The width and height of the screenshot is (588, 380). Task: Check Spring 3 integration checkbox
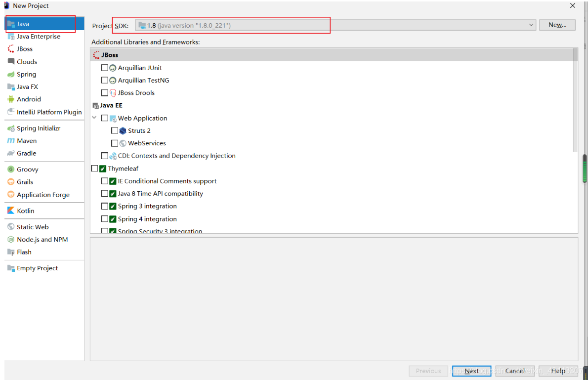[105, 207]
